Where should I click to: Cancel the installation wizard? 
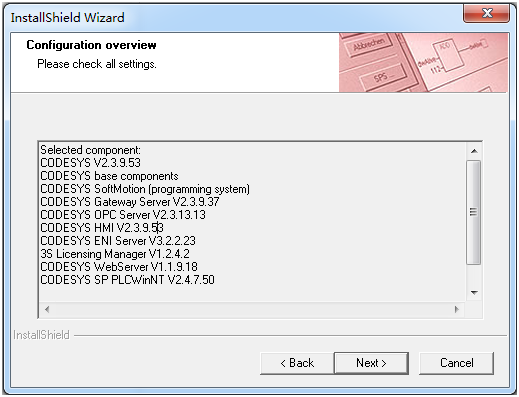coord(456,363)
